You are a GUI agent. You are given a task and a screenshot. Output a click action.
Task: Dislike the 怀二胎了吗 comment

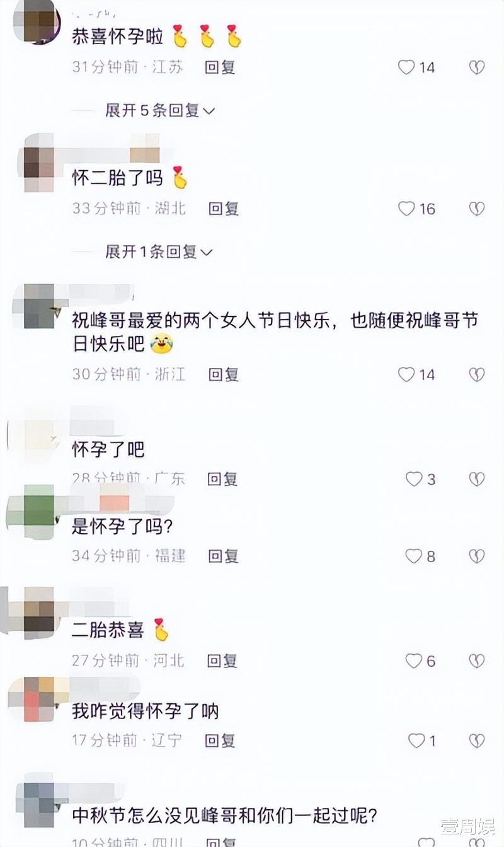click(x=477, y=209)
